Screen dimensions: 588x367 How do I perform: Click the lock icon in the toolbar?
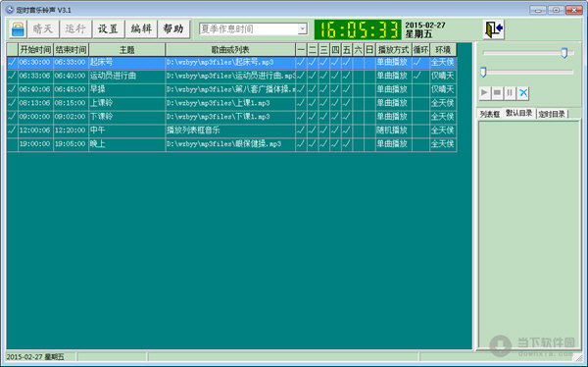[x=18, y=29]
